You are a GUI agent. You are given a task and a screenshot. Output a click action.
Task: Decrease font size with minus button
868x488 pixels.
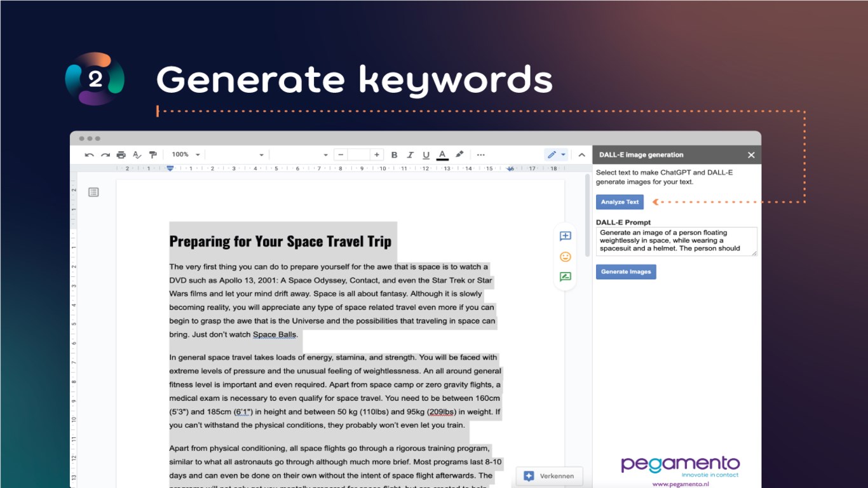[x=341, y=155]
